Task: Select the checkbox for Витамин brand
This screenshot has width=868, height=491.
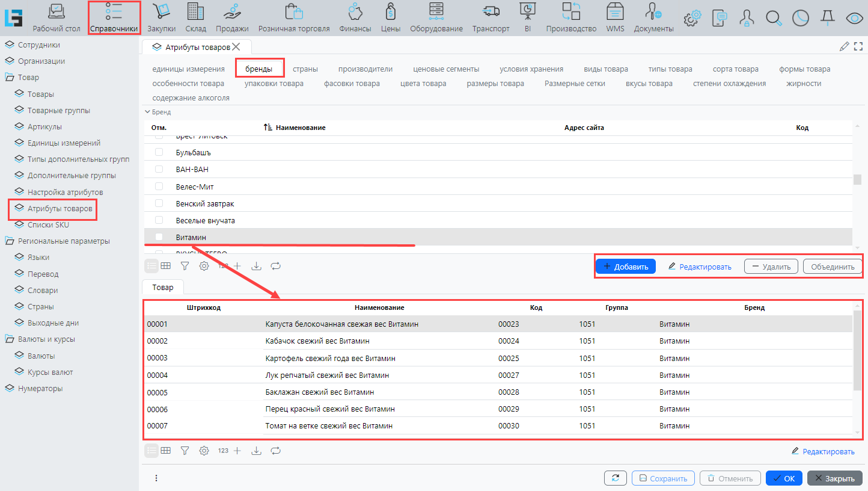Action: 159,237
